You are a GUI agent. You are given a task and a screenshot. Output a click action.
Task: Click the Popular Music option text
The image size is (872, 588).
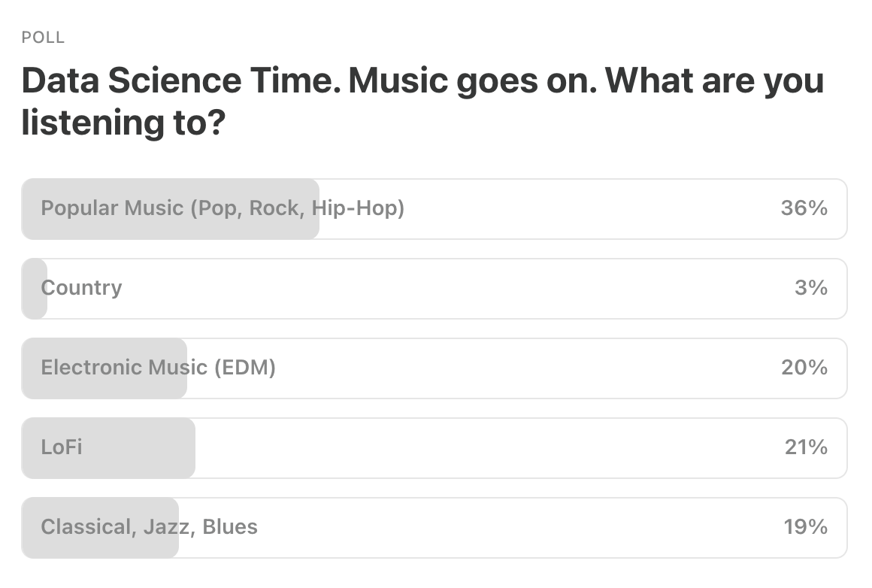coord(223,208)
